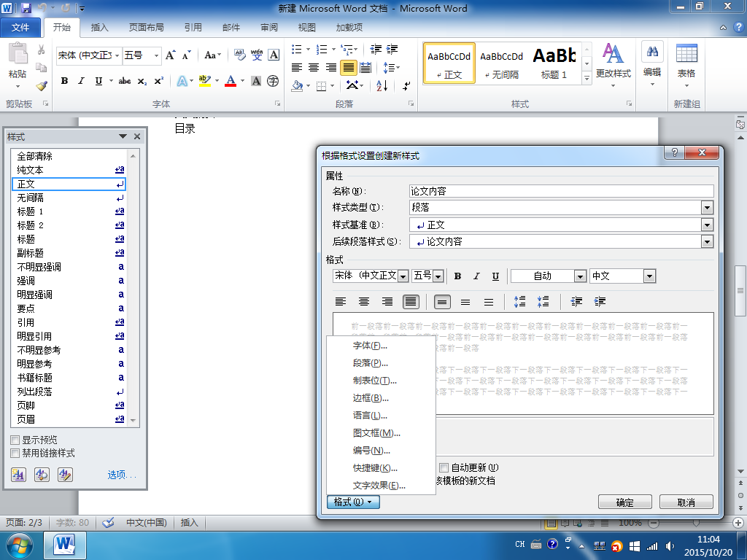The image size is (747, 560).
Task: Click the dialog's increase indent icon
Action: (x=600, y=301)
